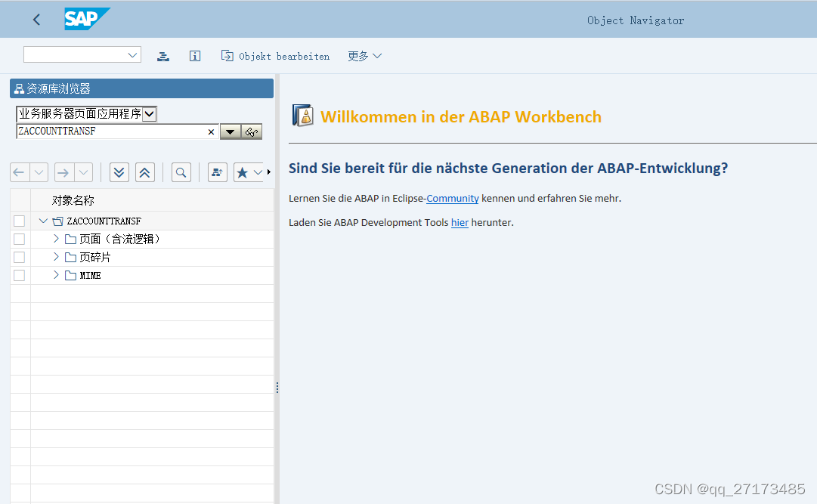Open the command field dropdown
The width and height of the screenshot is (817, 504).
click(x=132, y=54)
